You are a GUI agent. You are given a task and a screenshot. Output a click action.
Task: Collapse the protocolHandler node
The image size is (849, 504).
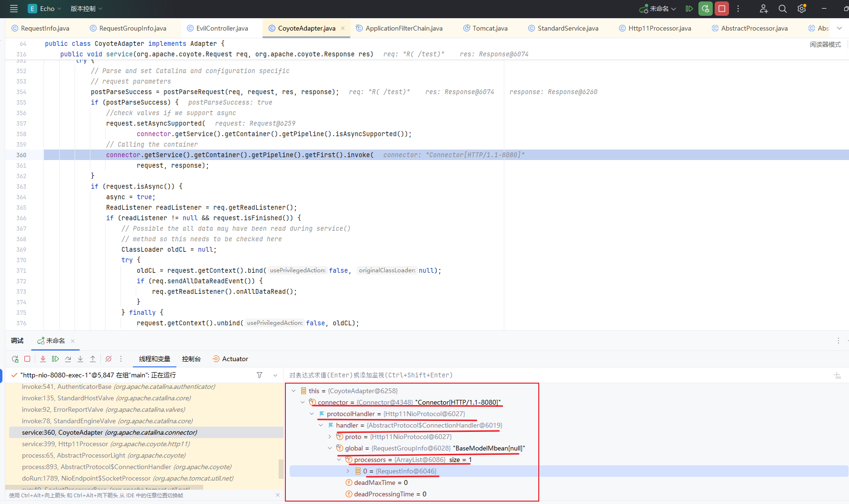point(312,414)
